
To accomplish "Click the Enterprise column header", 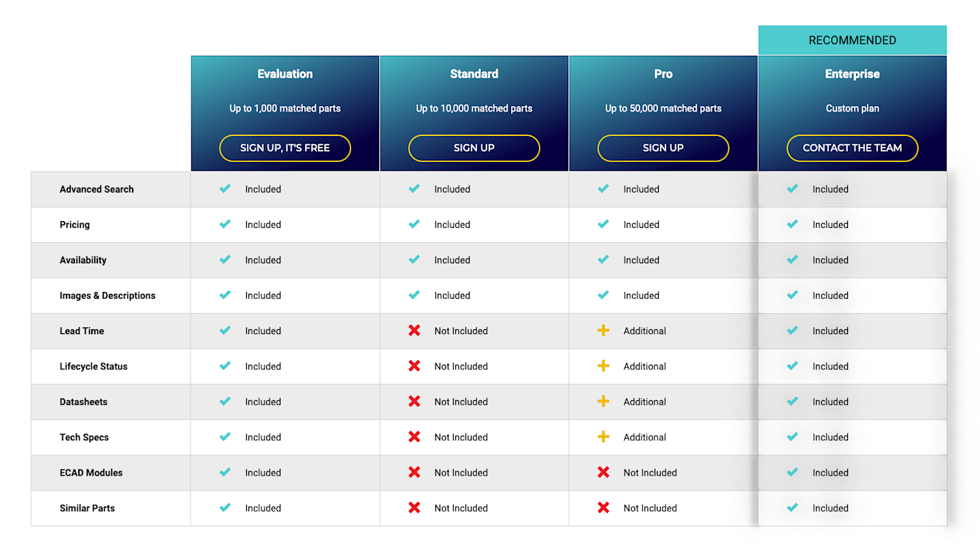I will point(852,73).
